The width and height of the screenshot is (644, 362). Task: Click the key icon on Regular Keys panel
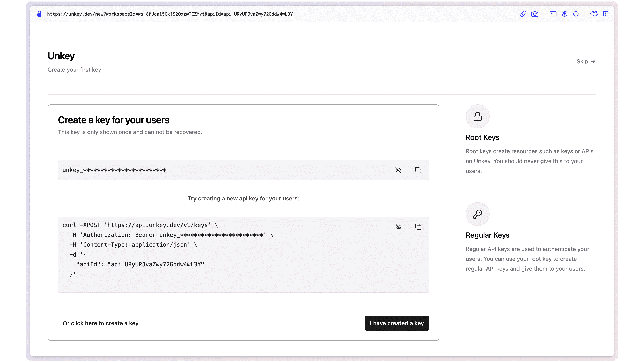pos(477,214)
